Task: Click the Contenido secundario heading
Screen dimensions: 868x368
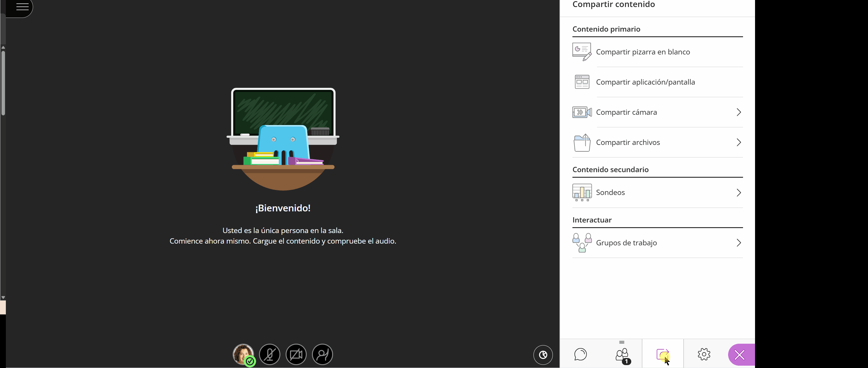Action: (x=610, y=170)
